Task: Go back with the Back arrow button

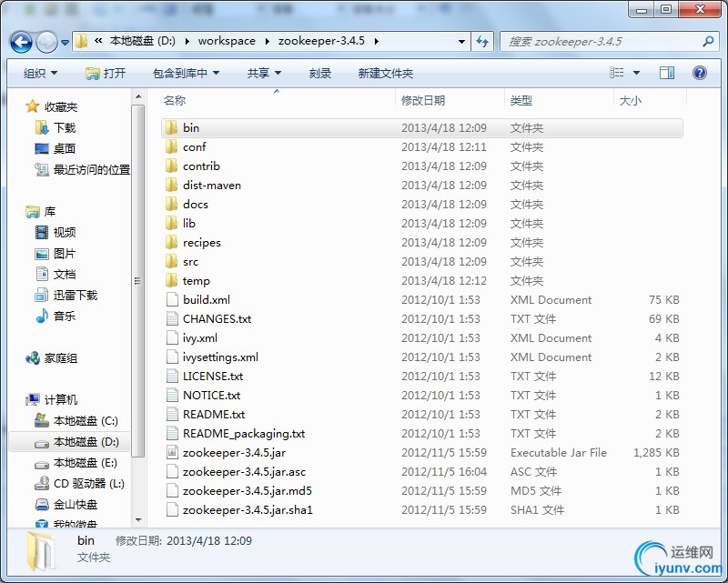Action: [x=21, y=43]
